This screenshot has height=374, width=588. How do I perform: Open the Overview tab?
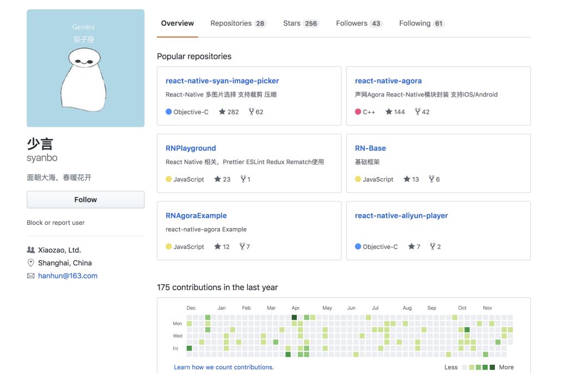(x=177, y=23)
